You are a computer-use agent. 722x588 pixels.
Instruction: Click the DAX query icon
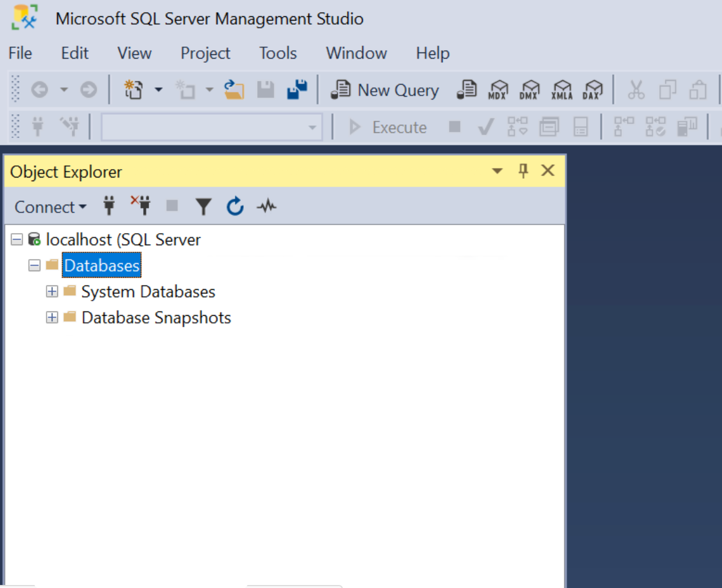point(593,89)
